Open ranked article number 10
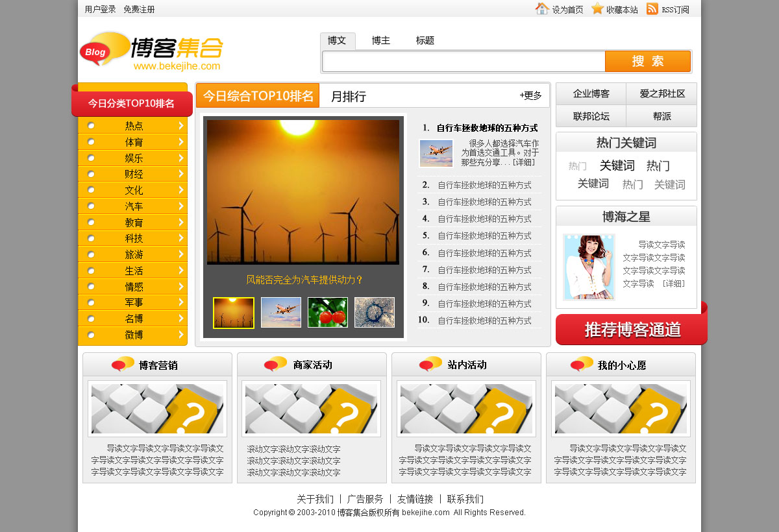Image resolution: width=779 pixels, height=532 pixels. tap(484, 320)
